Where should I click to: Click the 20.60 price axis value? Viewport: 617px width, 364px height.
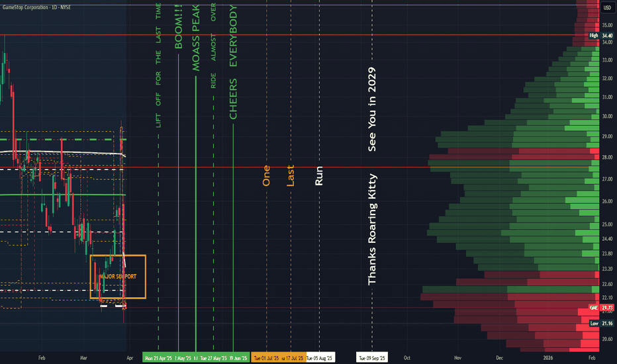point(607,339)
